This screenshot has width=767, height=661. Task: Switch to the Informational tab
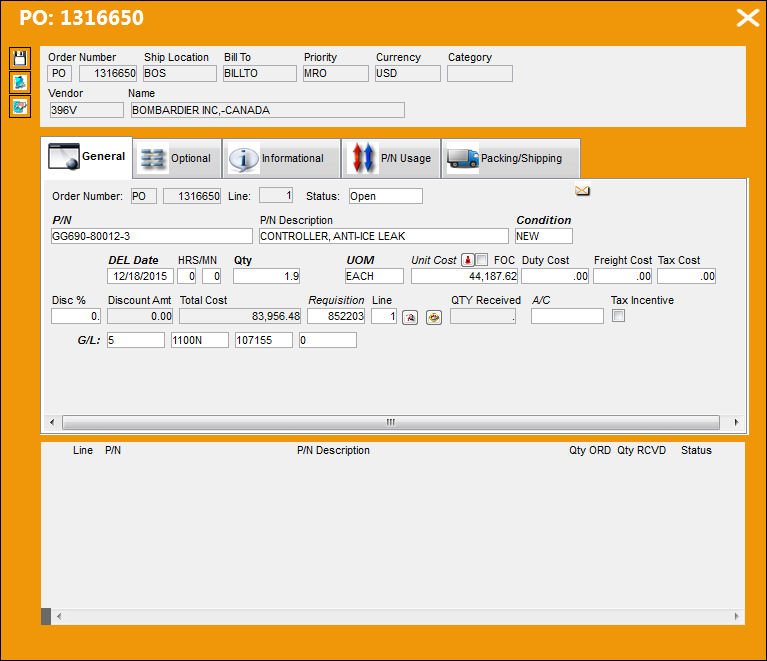click(281, 159)
